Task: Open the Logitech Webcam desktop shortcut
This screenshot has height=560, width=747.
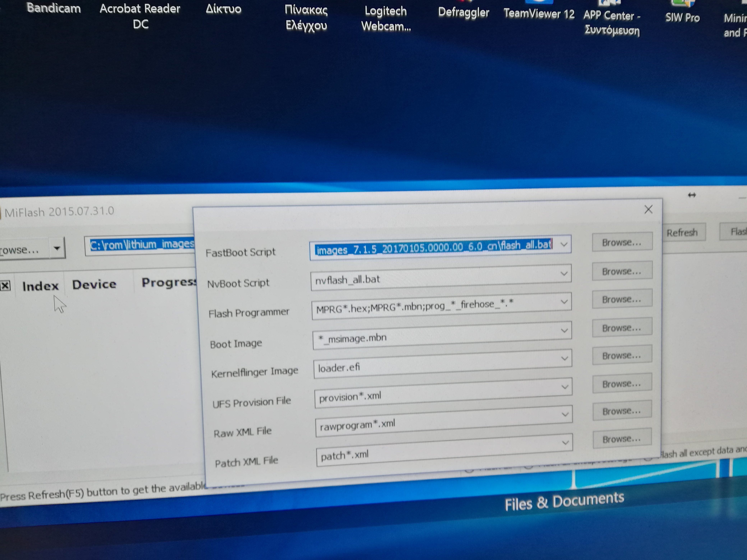Action: click(x=386, y=18)
